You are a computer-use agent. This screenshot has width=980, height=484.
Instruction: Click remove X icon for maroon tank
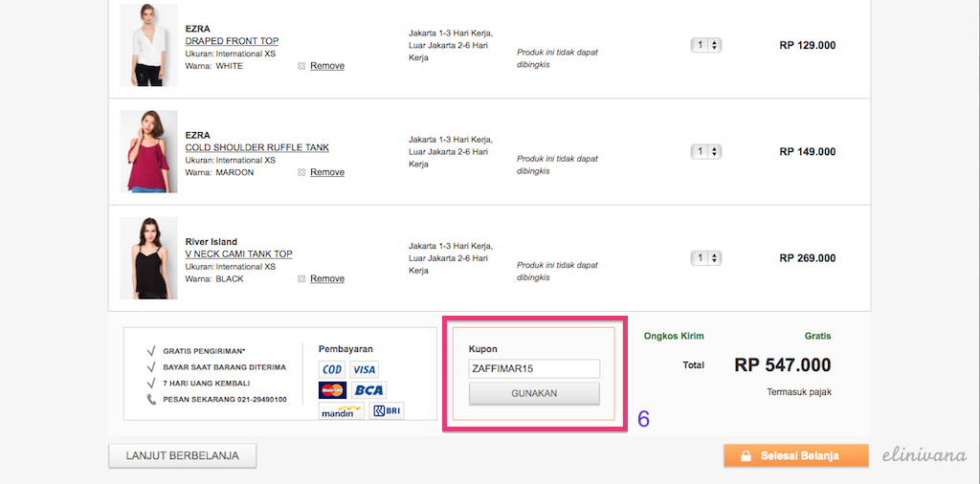coord(301,172)
